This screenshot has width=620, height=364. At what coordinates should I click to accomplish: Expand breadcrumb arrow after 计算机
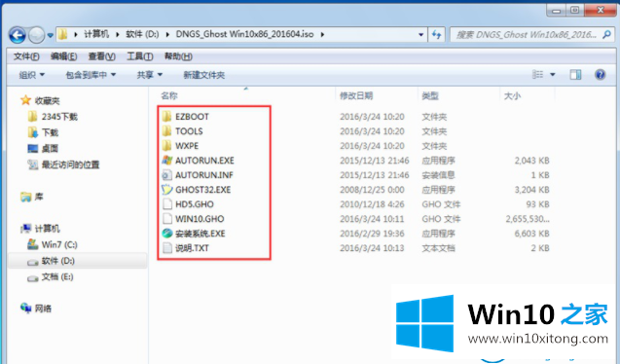pos(118,35)
